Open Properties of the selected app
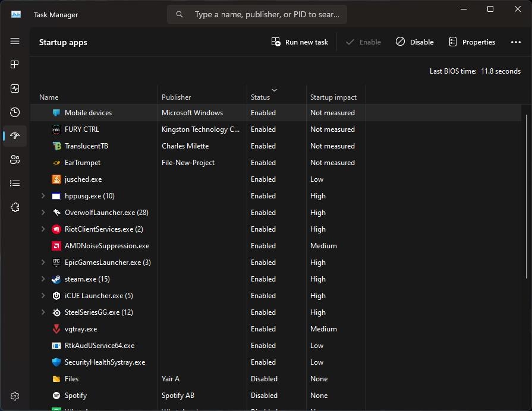Screen dimensions: 532x411 (472, 42)
